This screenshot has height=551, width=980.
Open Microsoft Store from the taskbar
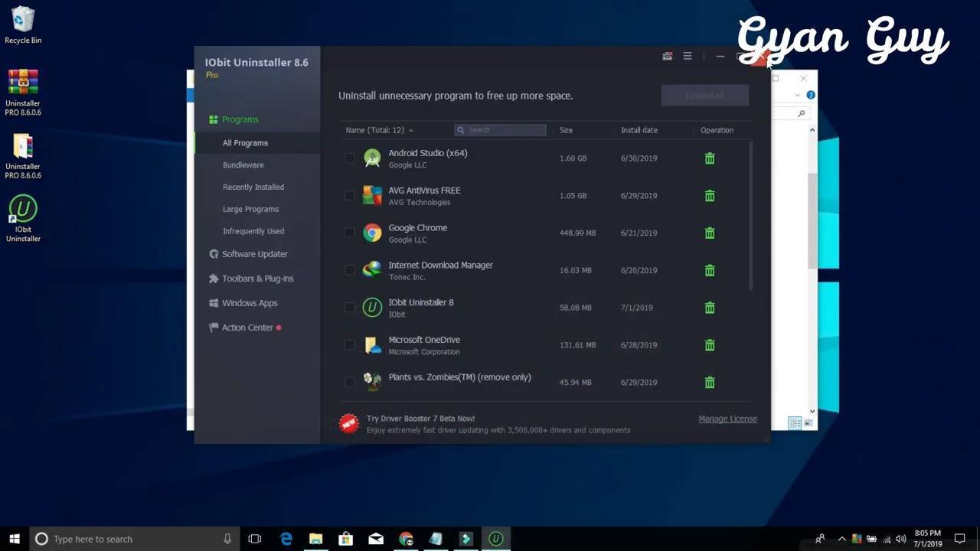[345, 539]
